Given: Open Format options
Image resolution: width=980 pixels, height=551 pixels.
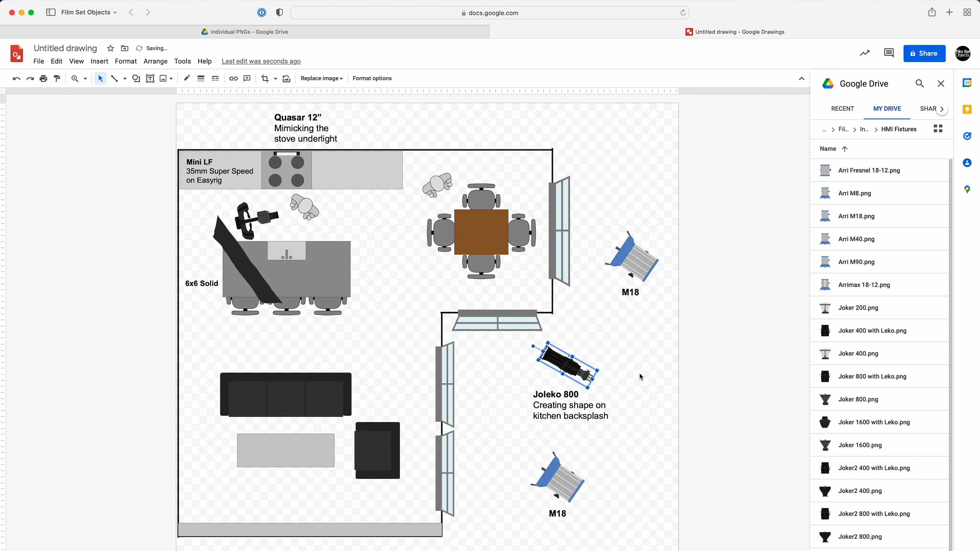Looking at the screenshot, I should coord(372,78).
